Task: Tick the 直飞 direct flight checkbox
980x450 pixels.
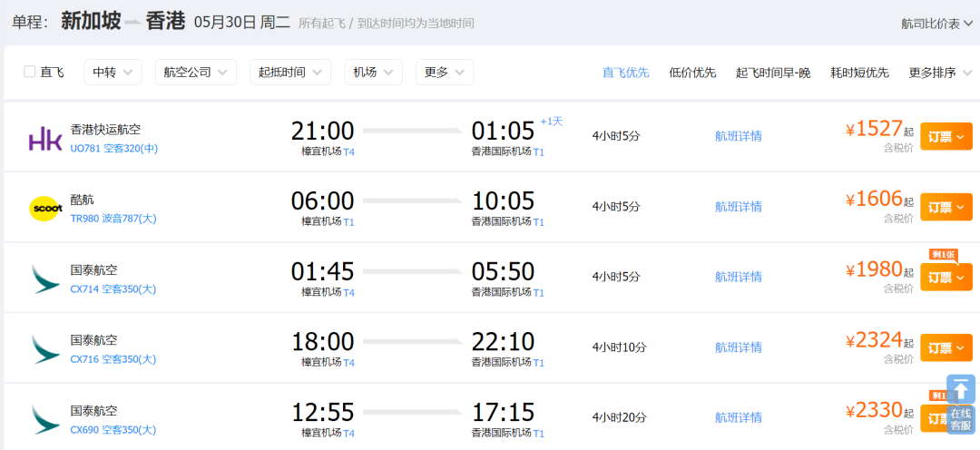Action: tap(30, 72)
